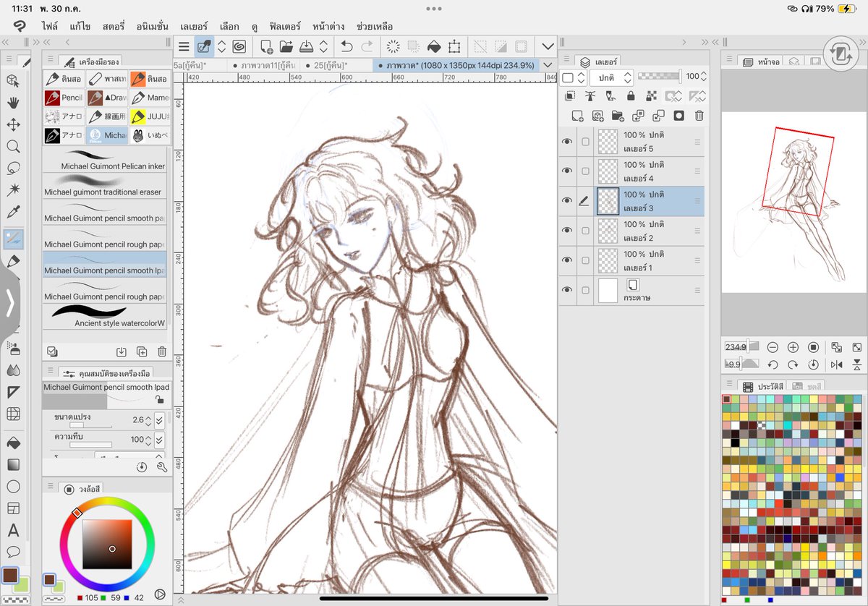Select the Eyedropper tool

tap(13, 213)
